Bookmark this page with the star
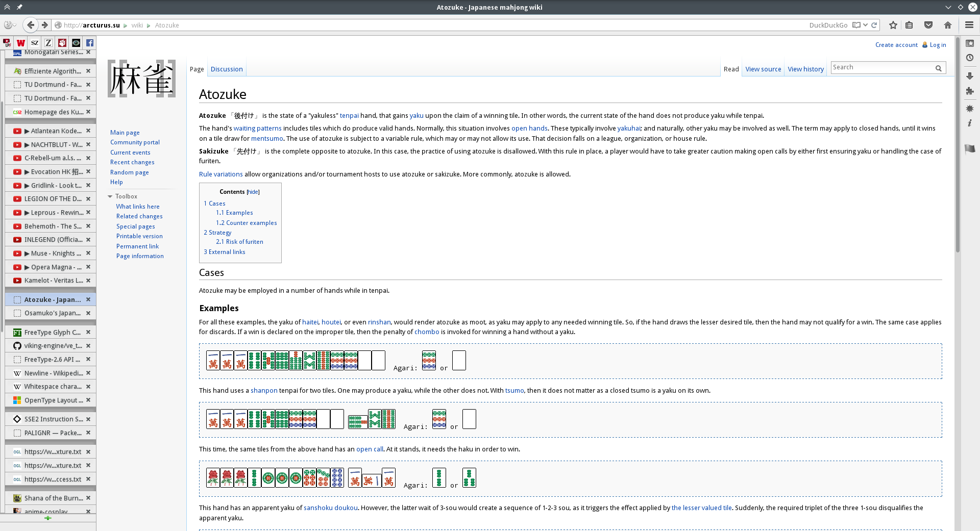Screen dimensions: 980x531 coord(893,25)
